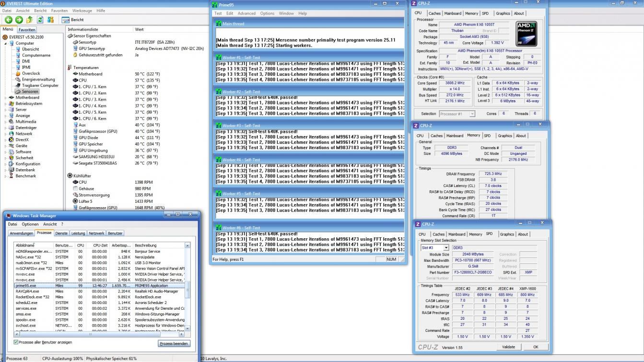Image resolution: width=644 pixels, height=362 pixels.
Task: Click the Prozess beenden button
Action: click(175, 343)
